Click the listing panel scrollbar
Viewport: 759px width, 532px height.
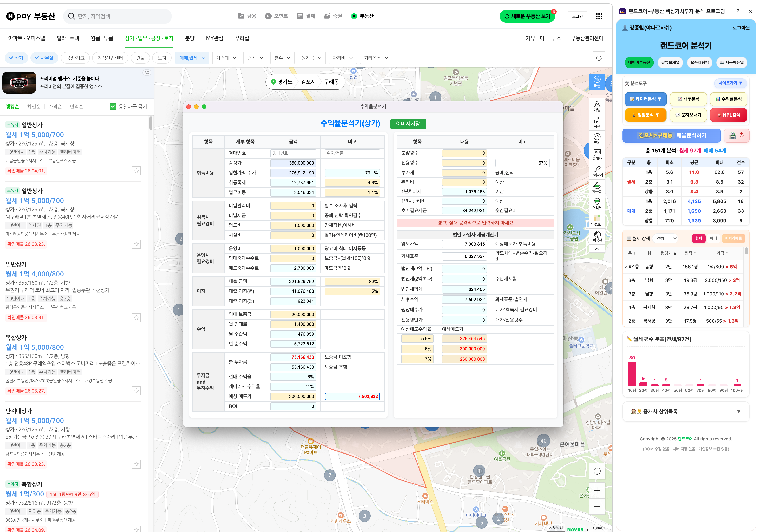151,123
